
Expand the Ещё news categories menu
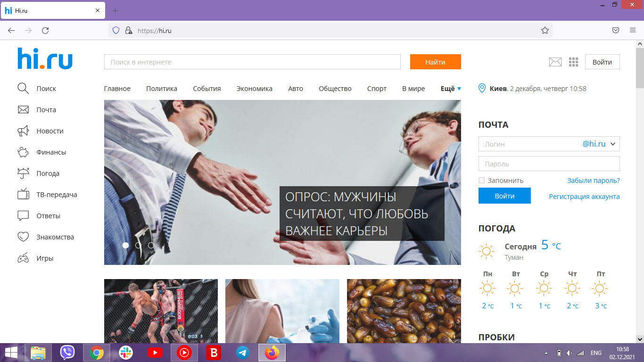451,88
